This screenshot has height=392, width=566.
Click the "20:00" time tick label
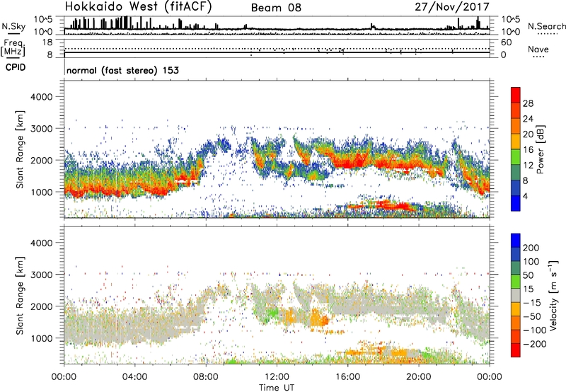click(419, 377)
